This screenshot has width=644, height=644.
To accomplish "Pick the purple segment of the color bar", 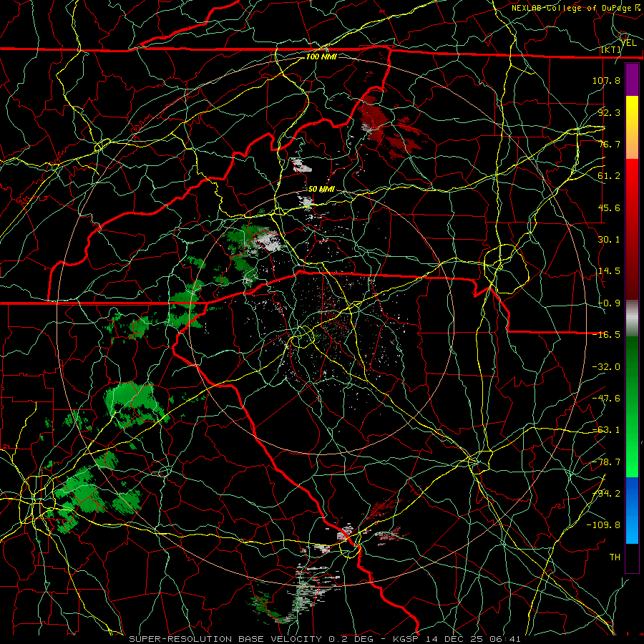I will 632,79.
